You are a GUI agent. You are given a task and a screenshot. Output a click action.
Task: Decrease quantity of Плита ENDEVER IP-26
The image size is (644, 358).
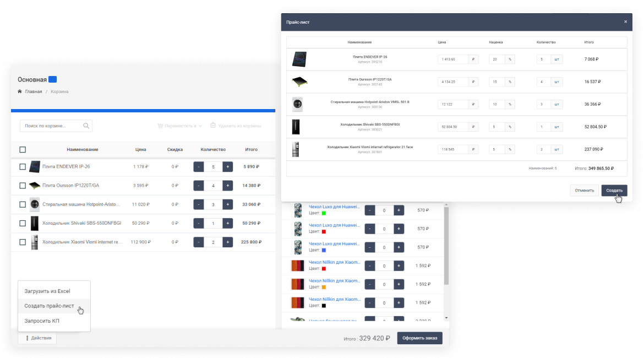(x=198, y=166)
